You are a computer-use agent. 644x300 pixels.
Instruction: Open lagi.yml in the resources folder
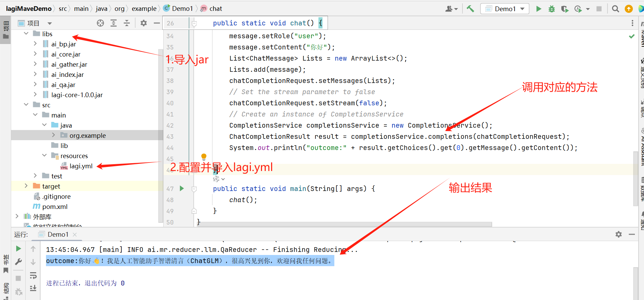(x=81, y=166)
